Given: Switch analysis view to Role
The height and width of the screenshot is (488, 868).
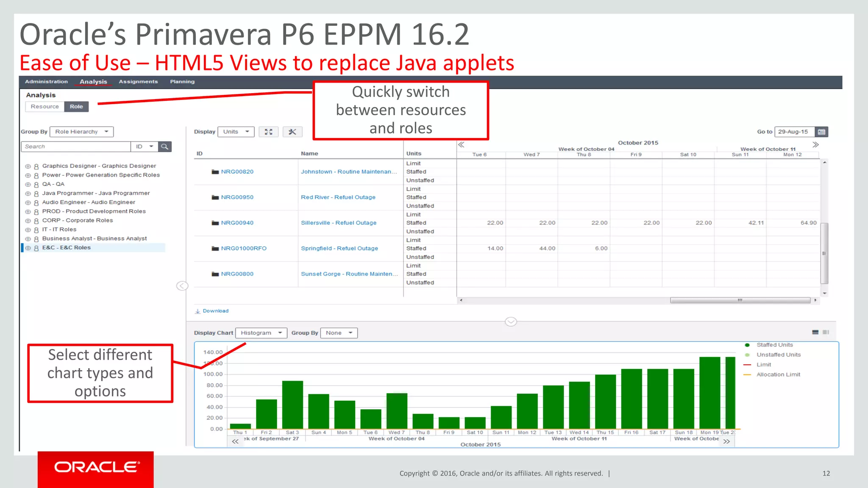Looking at the screenshot, I should (76, 107).
